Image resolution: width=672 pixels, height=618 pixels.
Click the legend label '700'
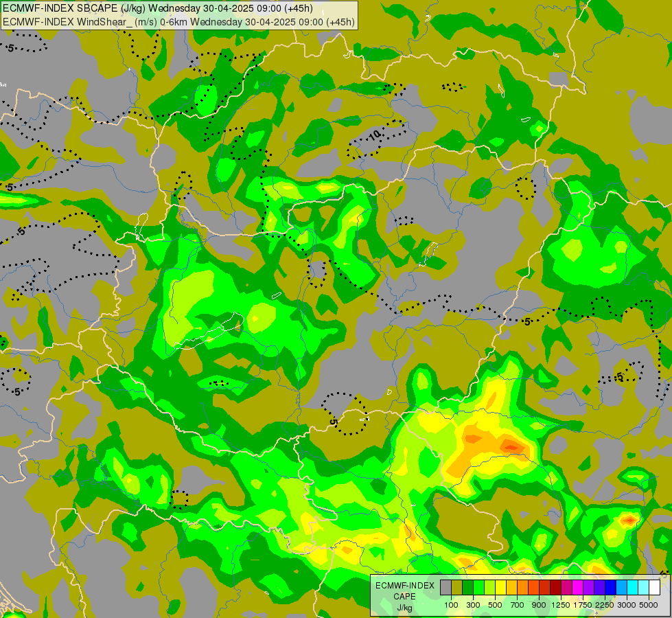[x=518, y=605]
